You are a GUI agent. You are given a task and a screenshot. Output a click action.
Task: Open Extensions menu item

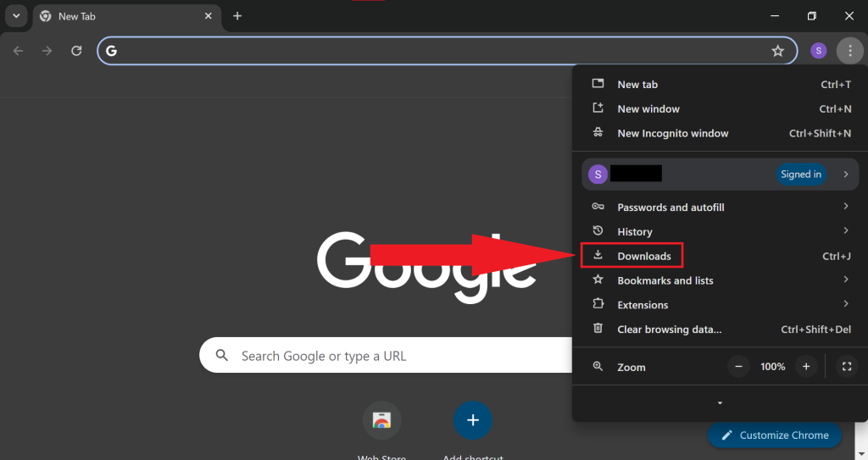coord(721,305)
